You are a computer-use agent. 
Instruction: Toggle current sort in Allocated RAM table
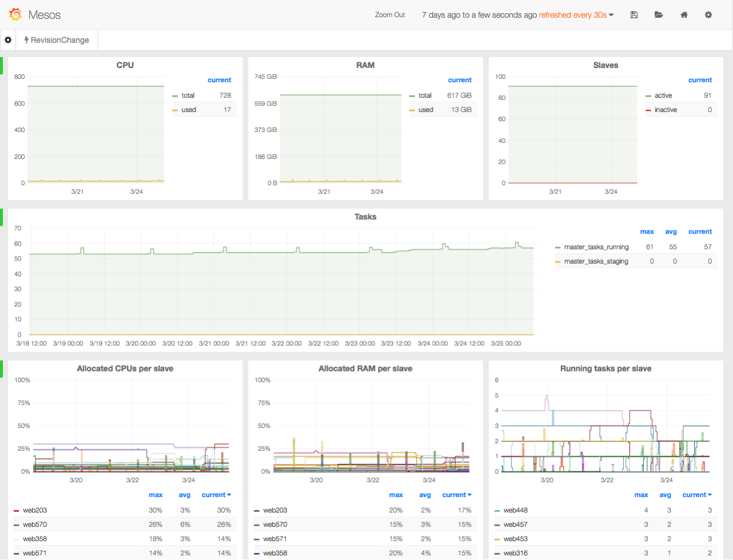[x=457, y=495]
